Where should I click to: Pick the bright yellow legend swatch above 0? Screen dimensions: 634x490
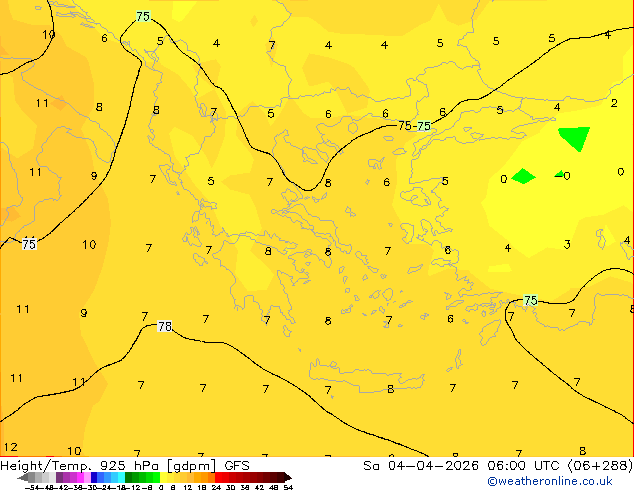(x=163, y=478)
